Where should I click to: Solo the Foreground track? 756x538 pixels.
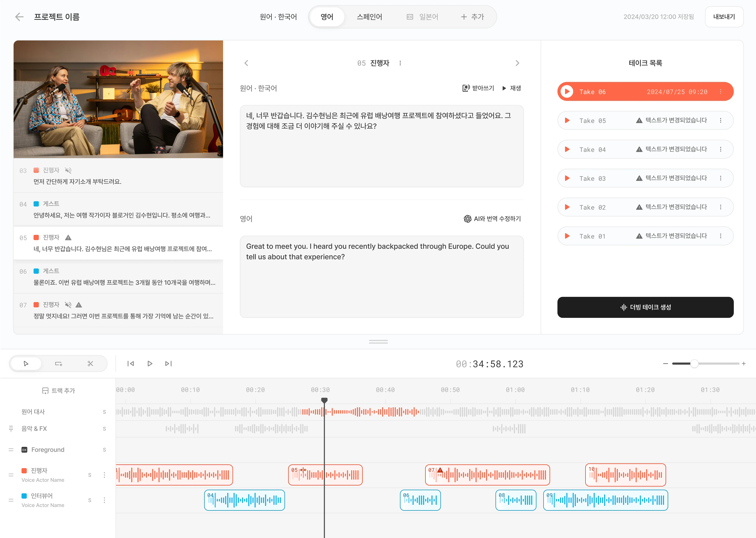pos(104,450)
